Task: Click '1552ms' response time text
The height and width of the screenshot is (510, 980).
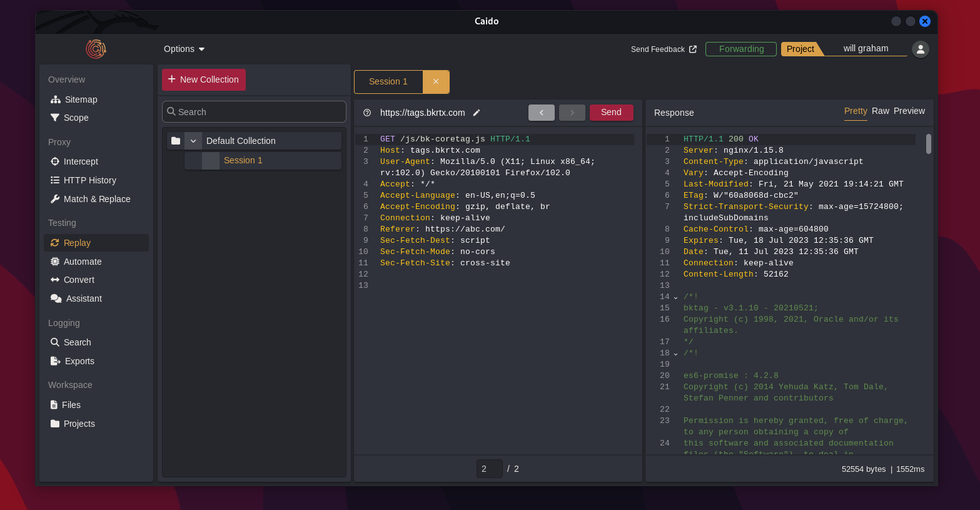Action: coord(910,469)
